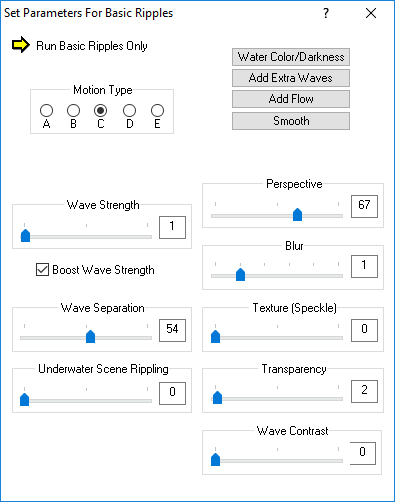This screenshot has width=395, height=502.
Task: Click the Blur slider thumb
Action: click(x=240, y=274)
